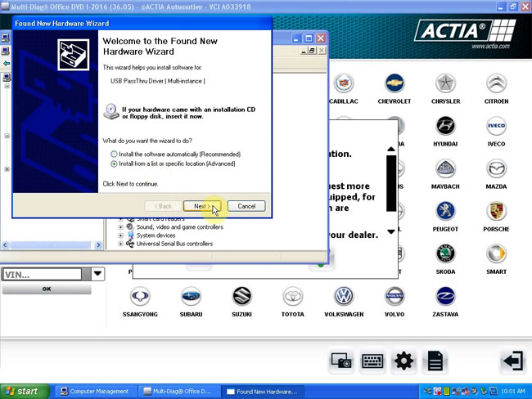Pick the Hyundai brand icon
Viewport: 532px width, 399px height.
click(445, 126)
